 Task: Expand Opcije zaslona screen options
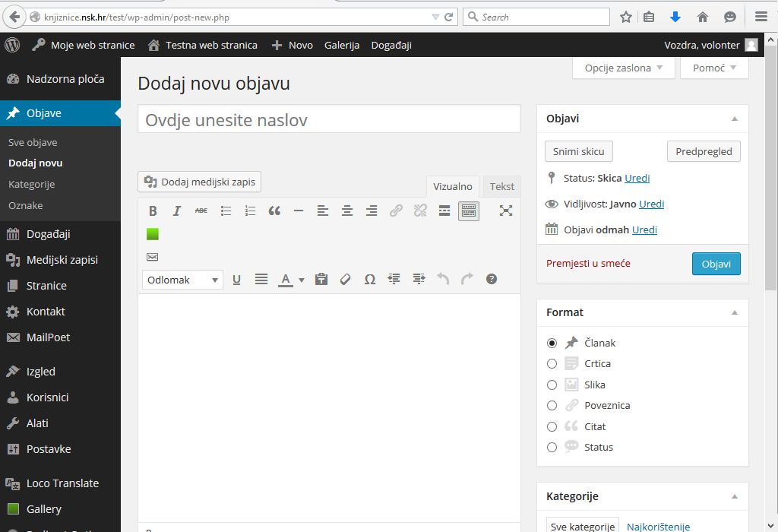click(623, 68)
